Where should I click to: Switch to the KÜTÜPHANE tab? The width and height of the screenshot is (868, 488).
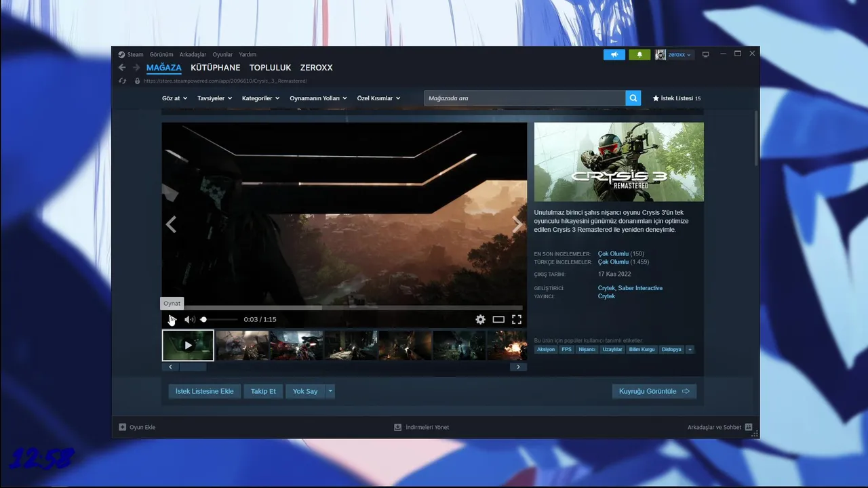(x=215, y=68)
